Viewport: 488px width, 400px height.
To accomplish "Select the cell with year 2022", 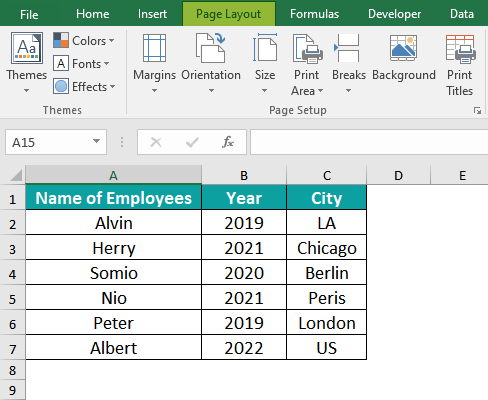I will [x=244, y=348].
